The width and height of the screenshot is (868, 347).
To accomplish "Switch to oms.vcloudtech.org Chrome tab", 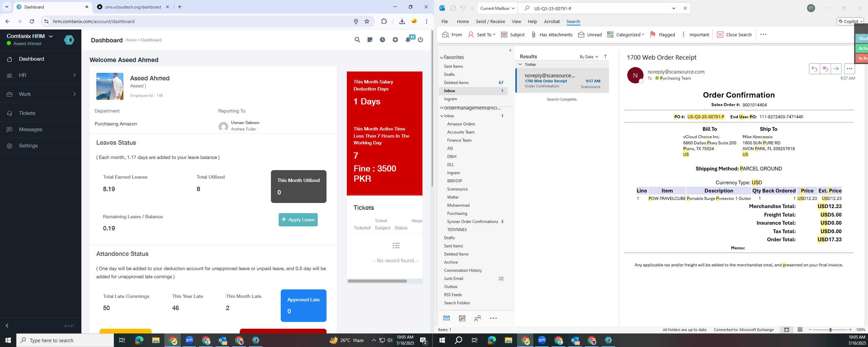I will click(133, 7).
